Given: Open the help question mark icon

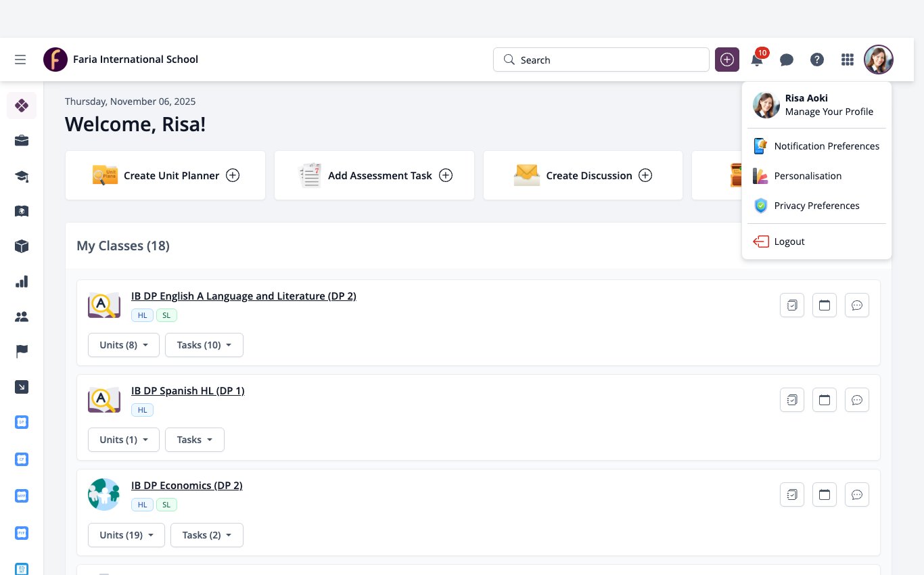Looking at the screenshot, I should pos(817,60).
